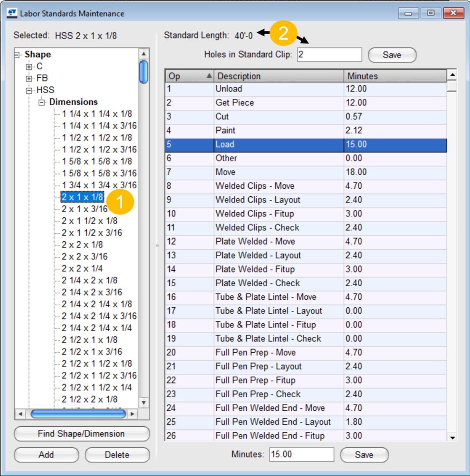Click the Minutes column header

tap(395, 76)
